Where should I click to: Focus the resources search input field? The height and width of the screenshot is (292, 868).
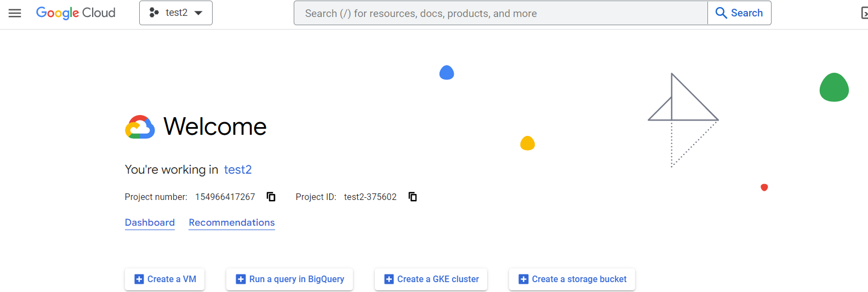pos(501,13)
